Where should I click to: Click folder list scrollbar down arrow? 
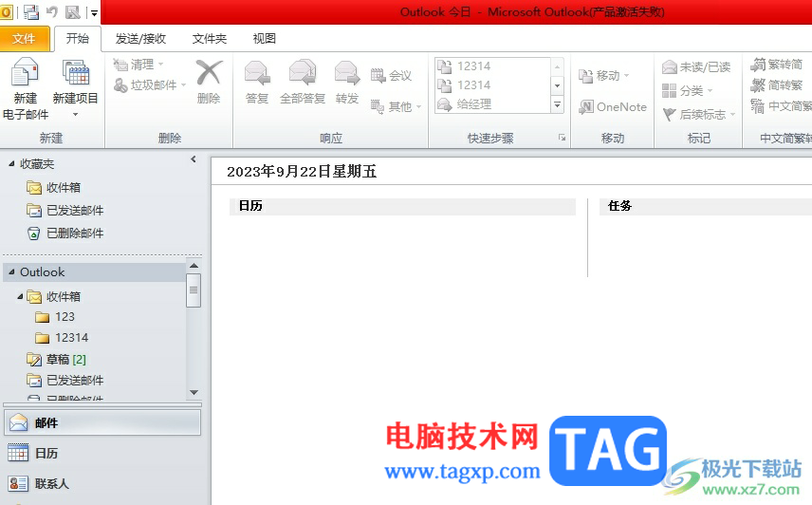pyautogui.click(x=194, y=393)
